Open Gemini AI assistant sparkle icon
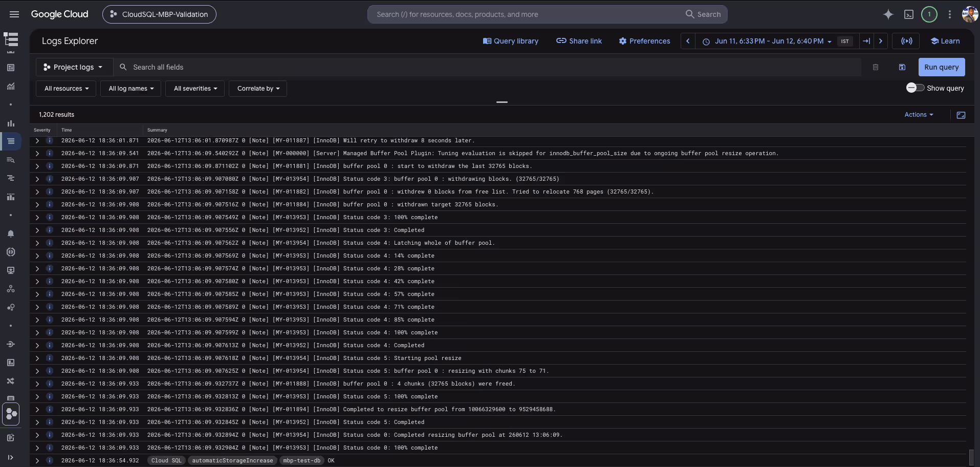The image size is (980, 467). pos(888,14)
